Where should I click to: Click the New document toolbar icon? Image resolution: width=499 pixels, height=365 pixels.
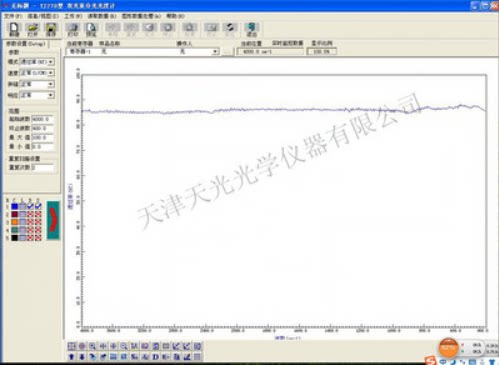coord(14,29)
